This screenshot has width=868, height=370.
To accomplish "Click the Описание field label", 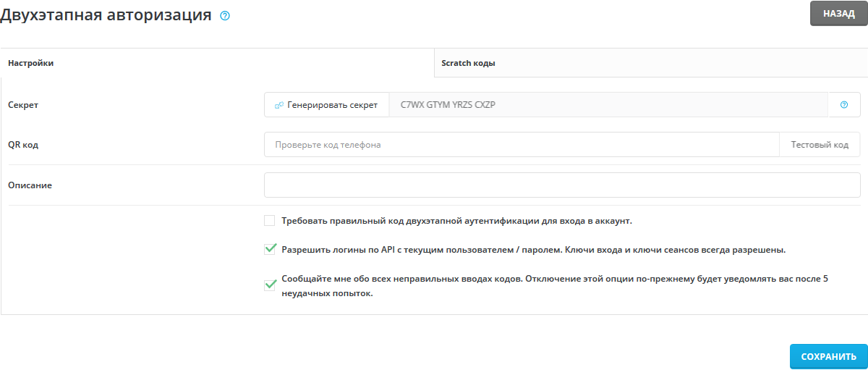I will coord(30,185).
